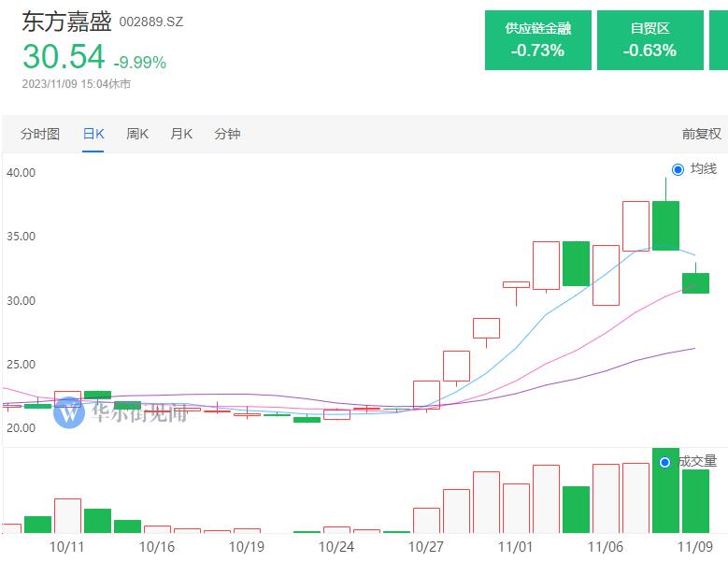The width and height of the screenshot is (728, 562).
Task: Open the 周K weekly chart tab
Action: [x=137, y=135]
